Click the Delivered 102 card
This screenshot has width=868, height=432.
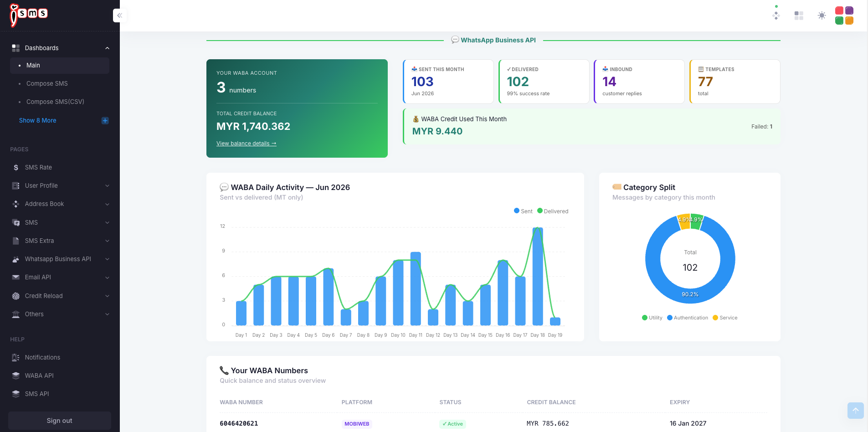(x=544, y=82)
